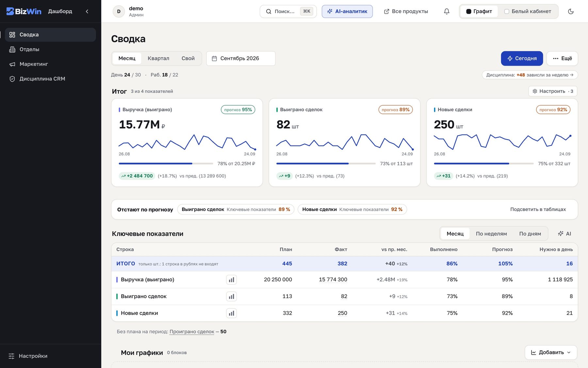Click the Сегодня button
Screen dimensions: 588x368
(522, 58)
